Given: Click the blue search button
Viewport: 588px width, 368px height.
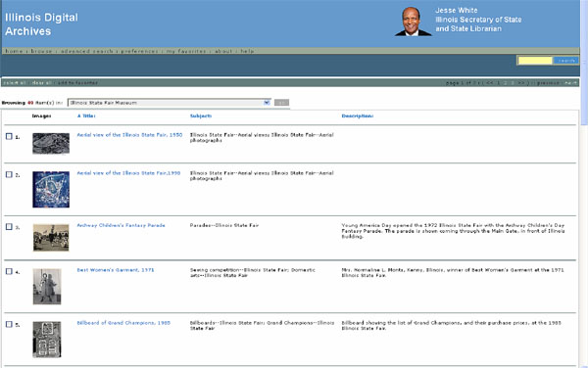Looking at the screenshot, I should (x=565, y=61).
